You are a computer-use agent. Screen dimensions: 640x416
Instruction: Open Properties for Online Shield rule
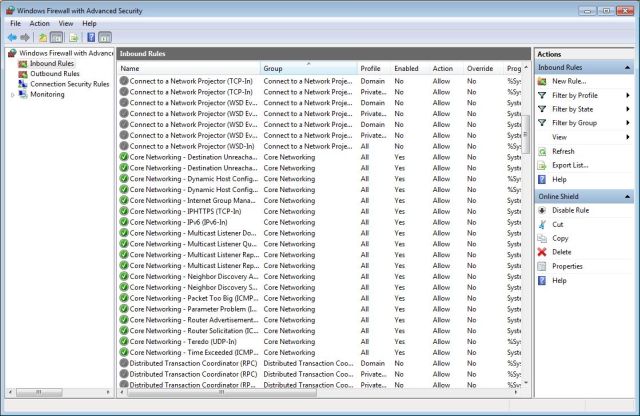pyautogui.click(x=567, y=266)
